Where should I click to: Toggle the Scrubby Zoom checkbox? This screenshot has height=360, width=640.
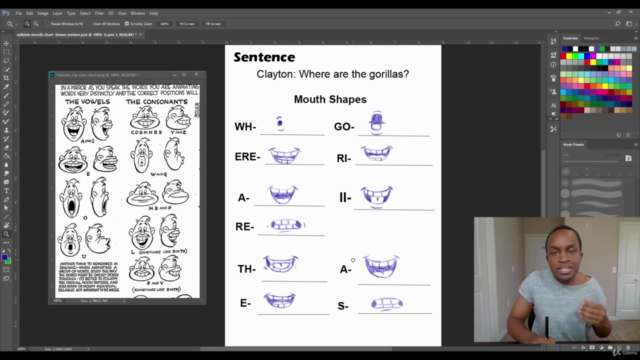tap(127, 24)
